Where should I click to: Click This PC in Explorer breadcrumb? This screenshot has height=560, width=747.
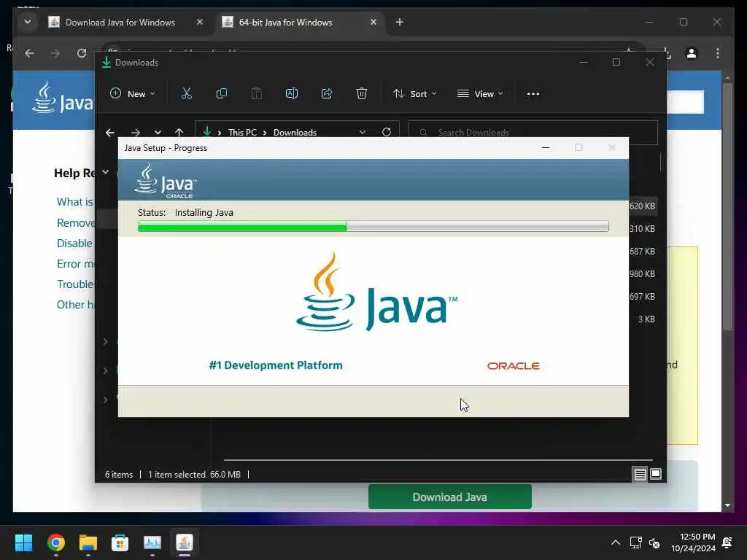(242, 133)
